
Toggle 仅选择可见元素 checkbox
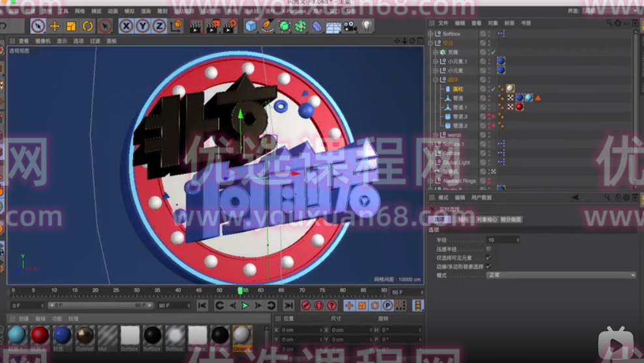point(489,257)
